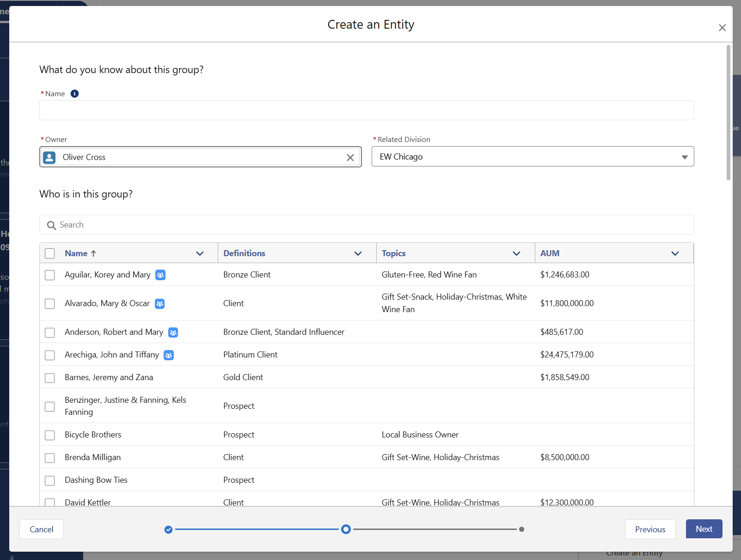Click the $8,500,000.00 AUM value
The width and height of the screenshot is (741, 560).
tap(565, 457)
